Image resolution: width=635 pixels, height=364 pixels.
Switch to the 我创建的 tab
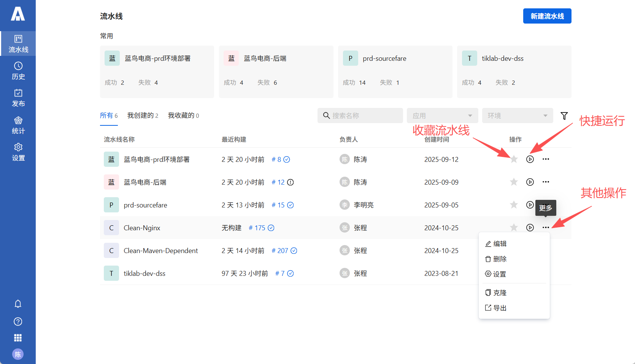(143, 115)
